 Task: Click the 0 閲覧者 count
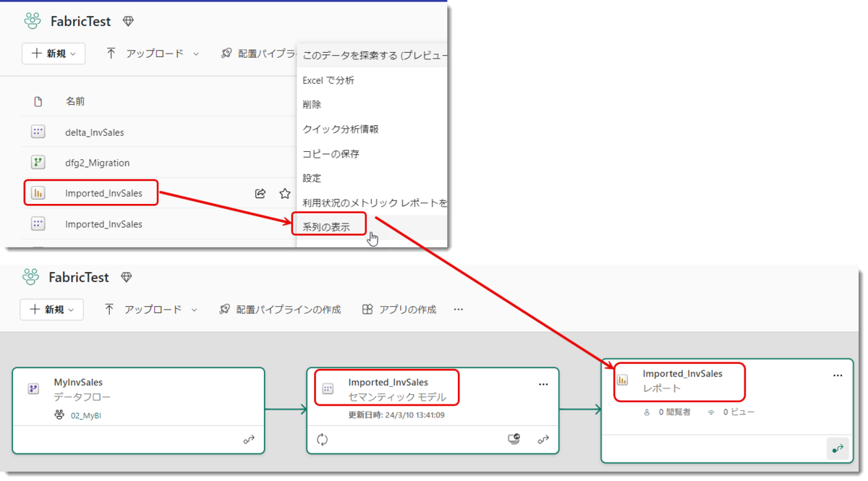[674, 412]
